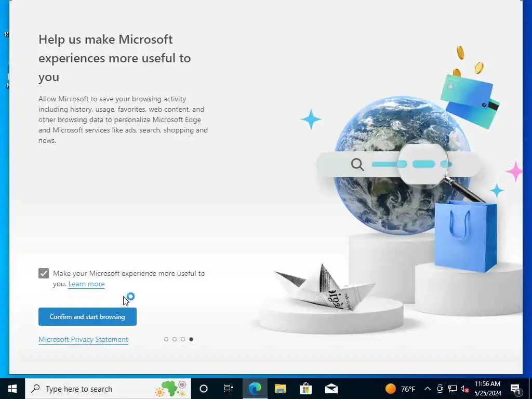The height and width of the screenshot is (399, 532).
Task: Click the magnifier icon in the taskbar search box
Action: point(35,389)
